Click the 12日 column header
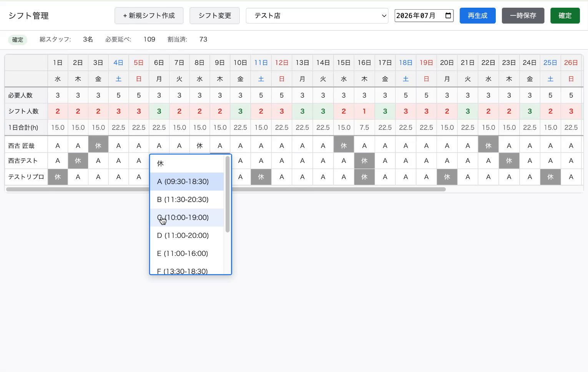The width and height of the screenshot is (588, 372). (282, 63)
